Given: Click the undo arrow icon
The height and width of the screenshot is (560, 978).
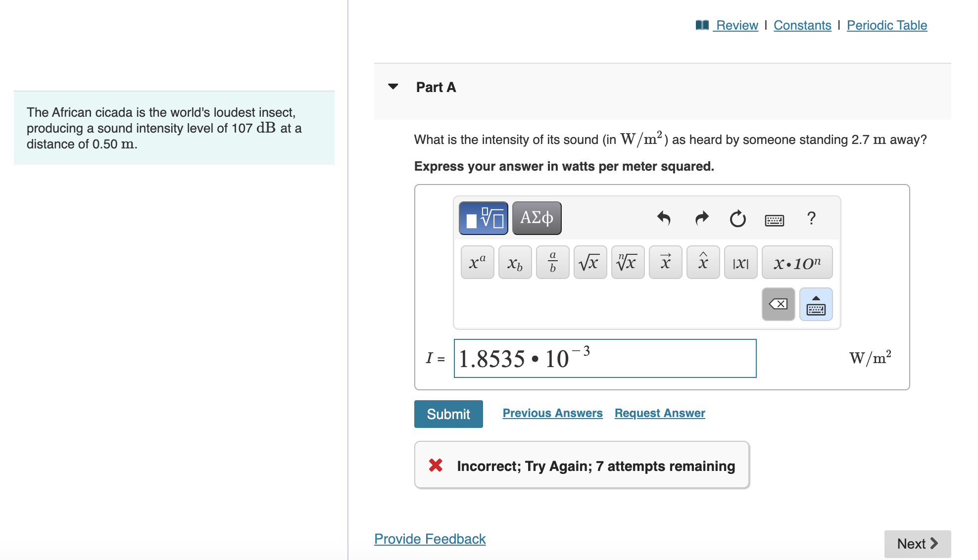Looking at the screenshot, I should pos(664,218).
